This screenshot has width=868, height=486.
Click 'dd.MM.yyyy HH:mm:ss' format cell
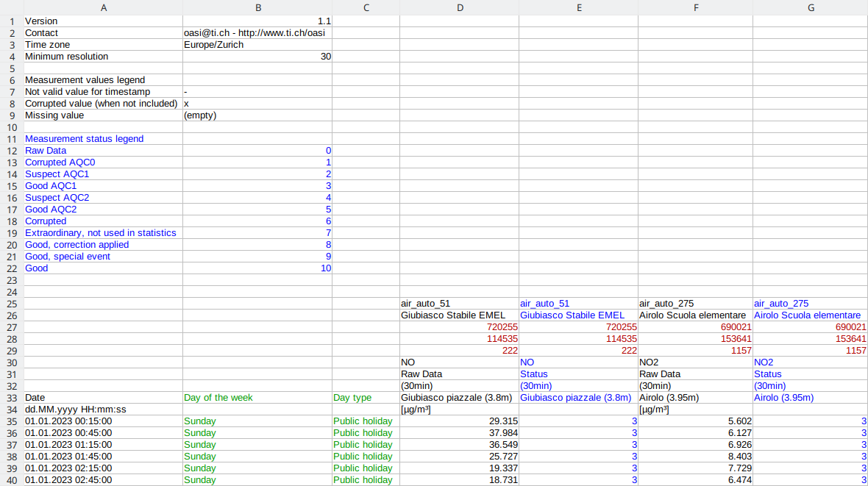(x=103, y=409)
